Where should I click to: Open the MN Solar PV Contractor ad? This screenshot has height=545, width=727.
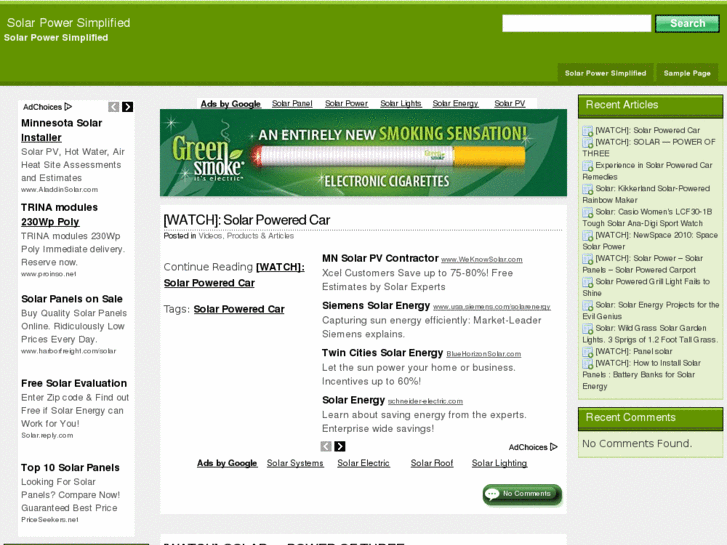pos(380,258)
